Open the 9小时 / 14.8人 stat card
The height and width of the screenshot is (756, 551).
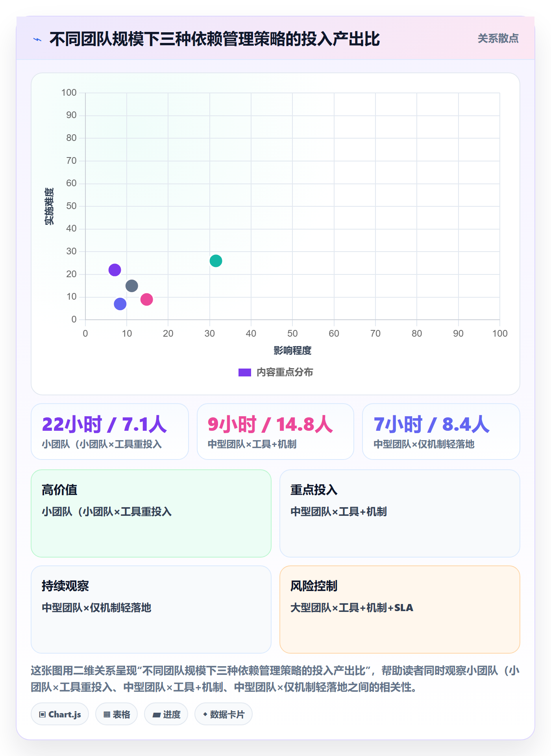click(275, 432)
